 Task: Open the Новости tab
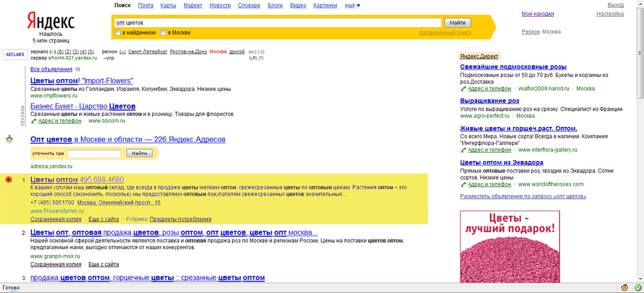pyautogui.click(x=220, y=6)
